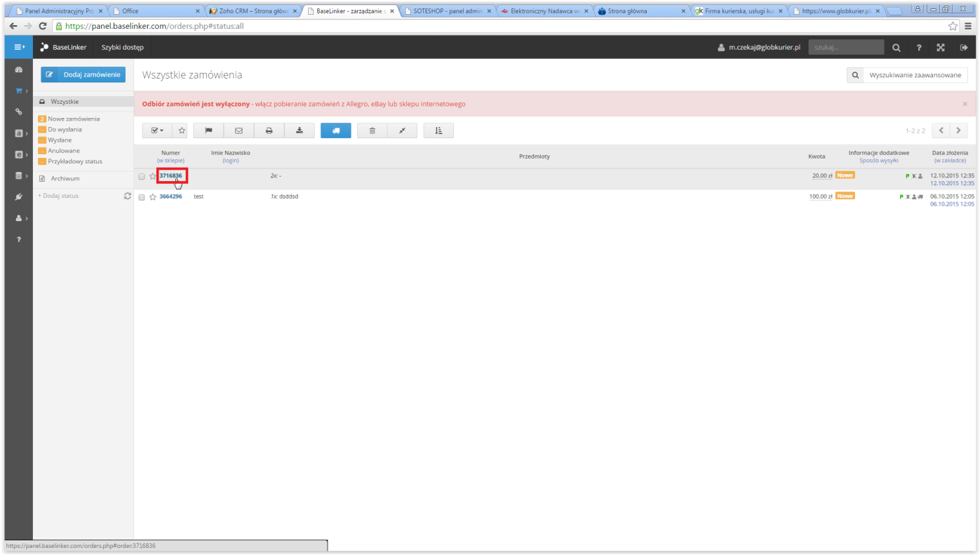Refresh statuses with the circular arrows icon
The height and width of the screenshot is (555, 980).
coord(127,196)
